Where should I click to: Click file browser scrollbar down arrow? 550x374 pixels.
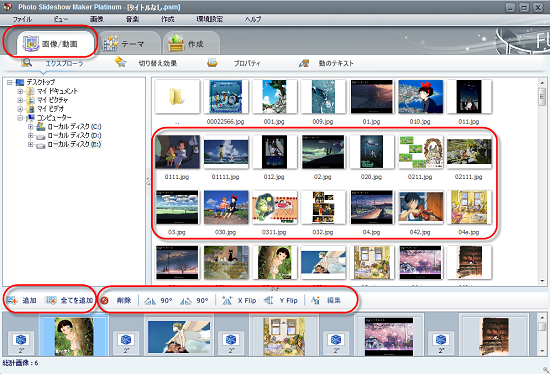click(x=542, y=281)
